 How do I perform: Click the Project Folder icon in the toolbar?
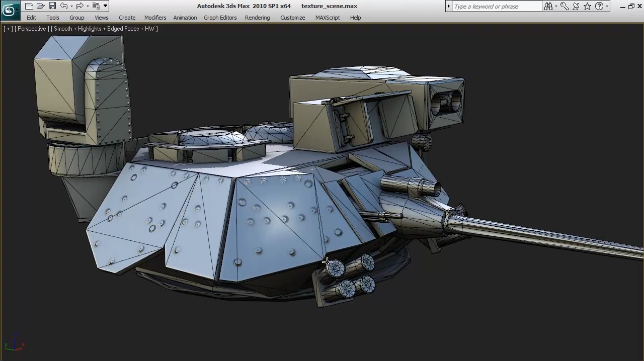coord(96,6)
